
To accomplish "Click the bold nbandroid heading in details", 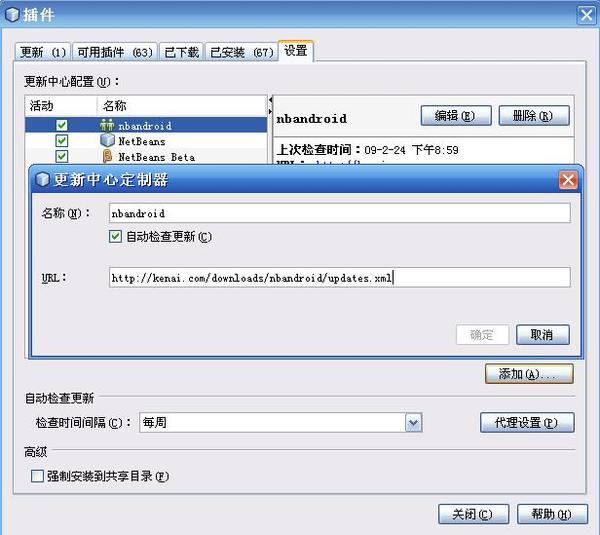I will (x=311, y=119).
